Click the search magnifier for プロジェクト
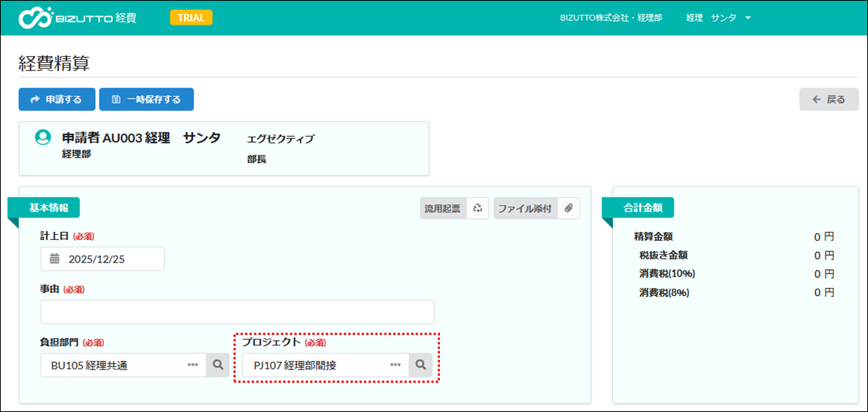 (421, 365)
